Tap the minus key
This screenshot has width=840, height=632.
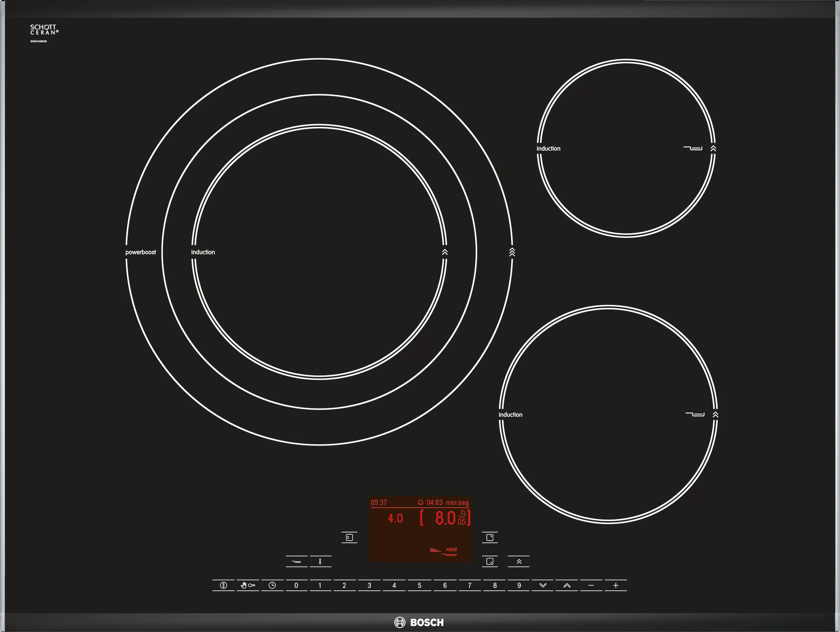pyautogui.click(x=591, y=585)
